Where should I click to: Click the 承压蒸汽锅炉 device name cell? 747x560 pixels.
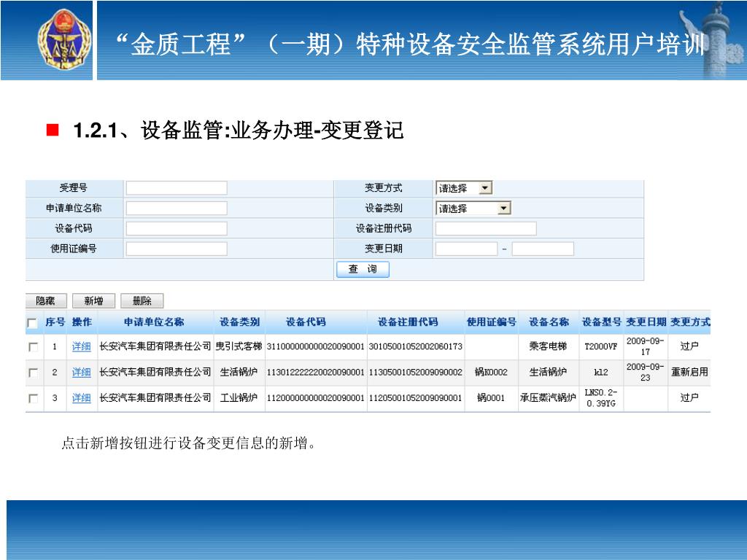coord(548,398)
